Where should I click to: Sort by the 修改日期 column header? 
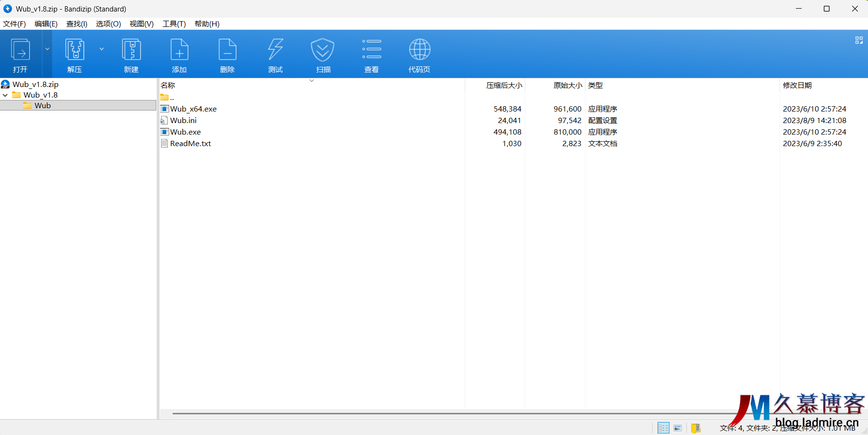(797, 85)
